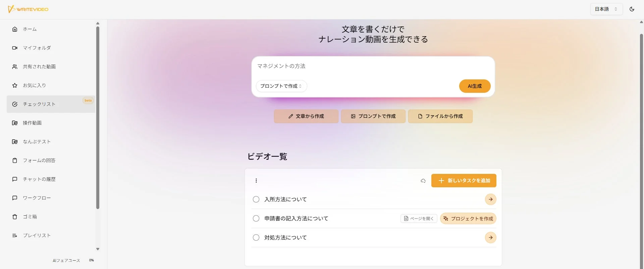Select the ファイルから作成 tab
The height and width of the screenshot is (269, 644).
440,116
